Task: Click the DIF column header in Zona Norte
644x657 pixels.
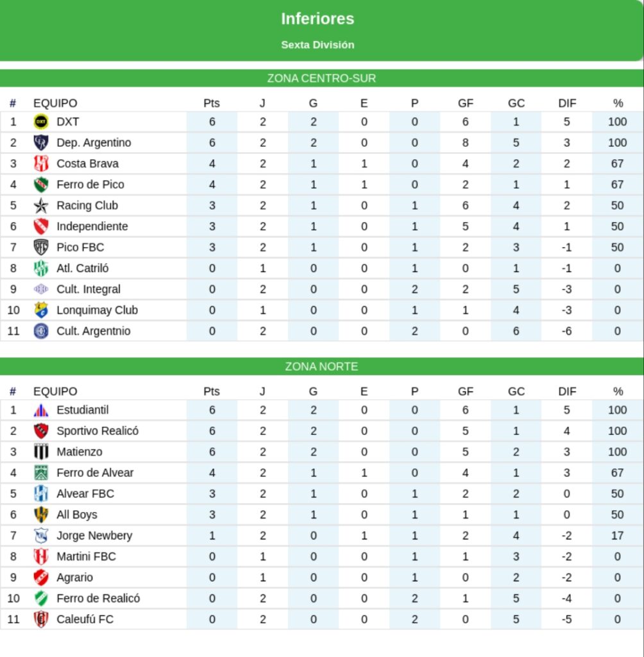Action: (567, 391)
